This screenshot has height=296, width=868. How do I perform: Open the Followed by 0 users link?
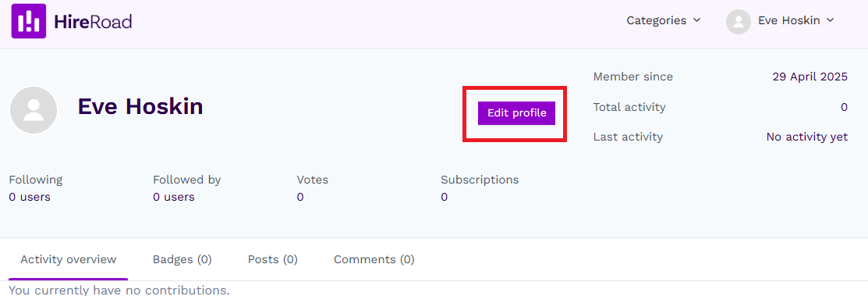pyautogui.click(x=174, y=197)
